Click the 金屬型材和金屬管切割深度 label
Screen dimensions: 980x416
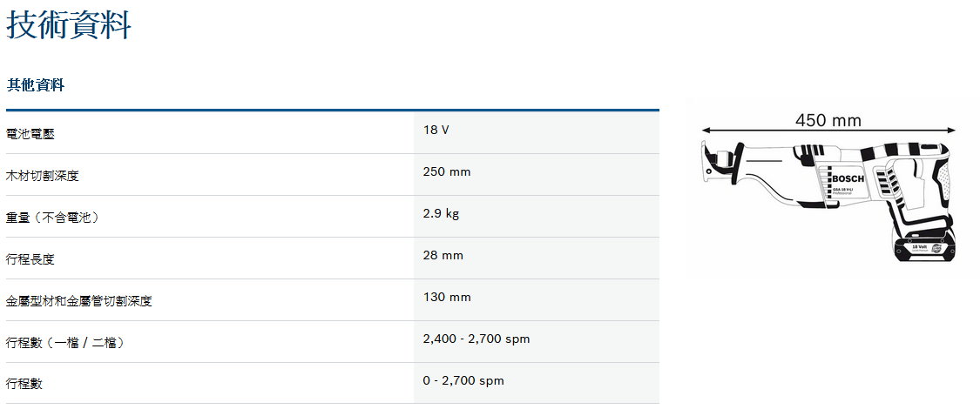click(79, 301)
